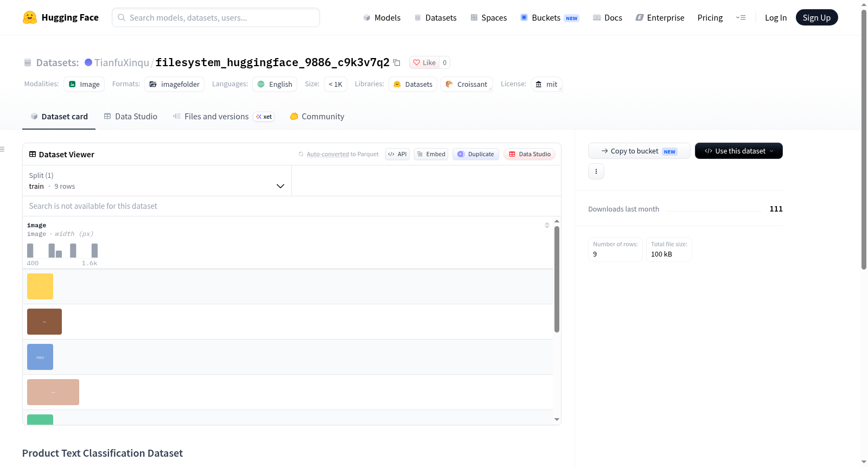The width and height of the screenshot is (868, 467).
Task: Click the Datasets: breadcrumb link
Action: tap(58, 62)
